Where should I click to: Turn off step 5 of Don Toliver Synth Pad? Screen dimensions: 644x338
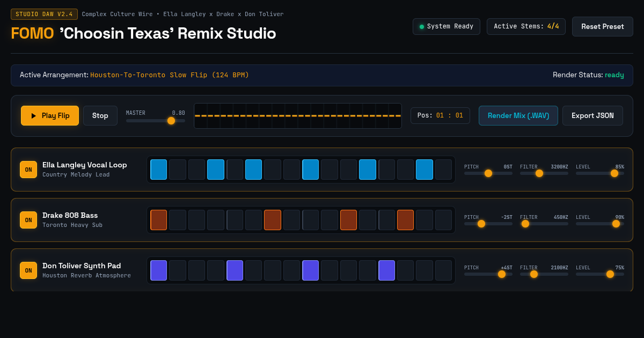click(x=235, y=270)
